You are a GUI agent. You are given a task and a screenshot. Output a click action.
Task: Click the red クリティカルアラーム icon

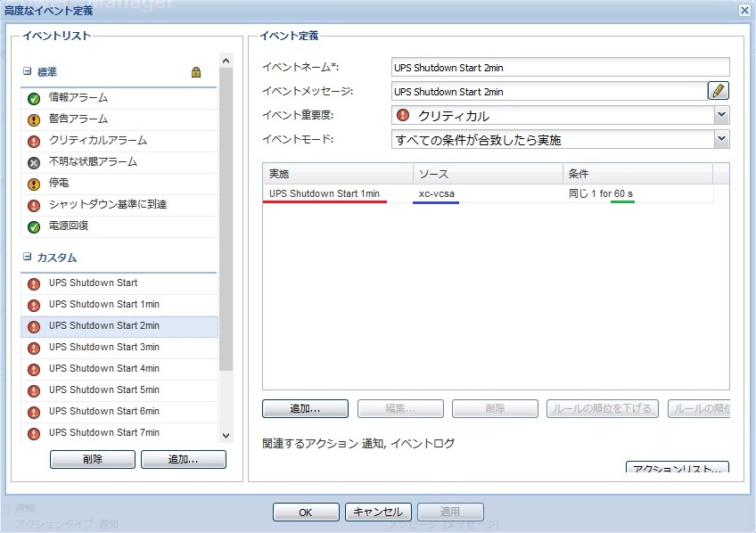(x=34, y=141)
